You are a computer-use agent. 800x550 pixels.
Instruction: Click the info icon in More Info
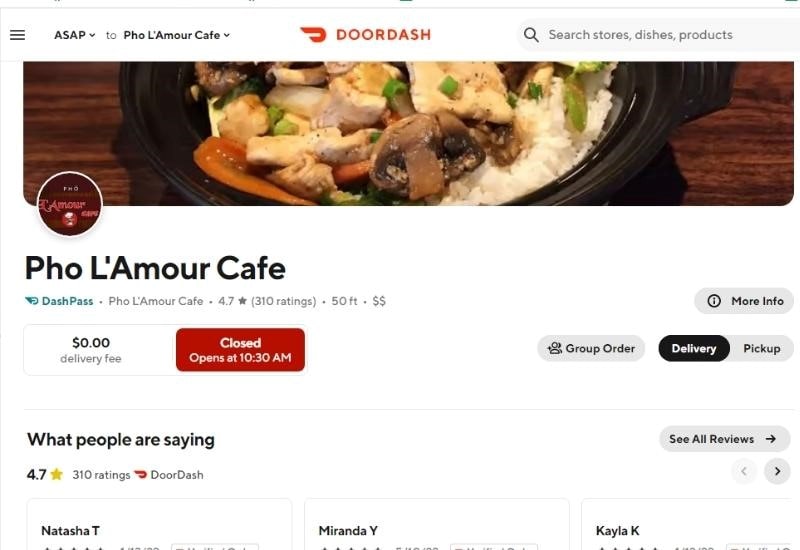(x=714, y=301)
